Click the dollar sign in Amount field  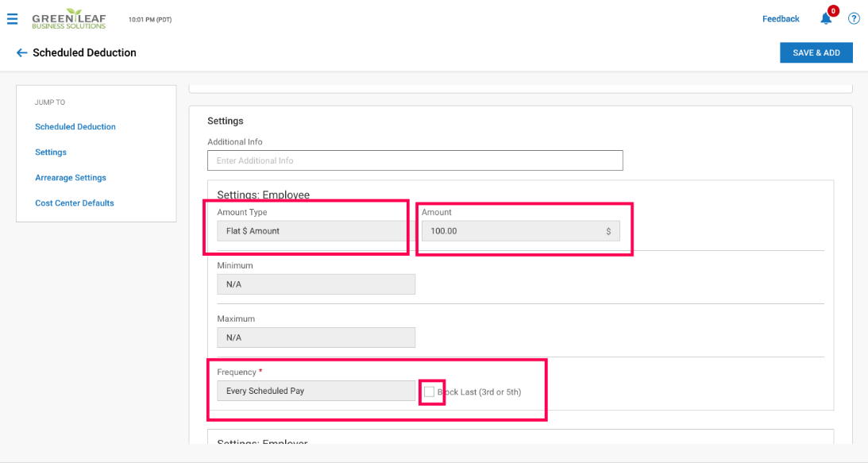click(608, 231)
